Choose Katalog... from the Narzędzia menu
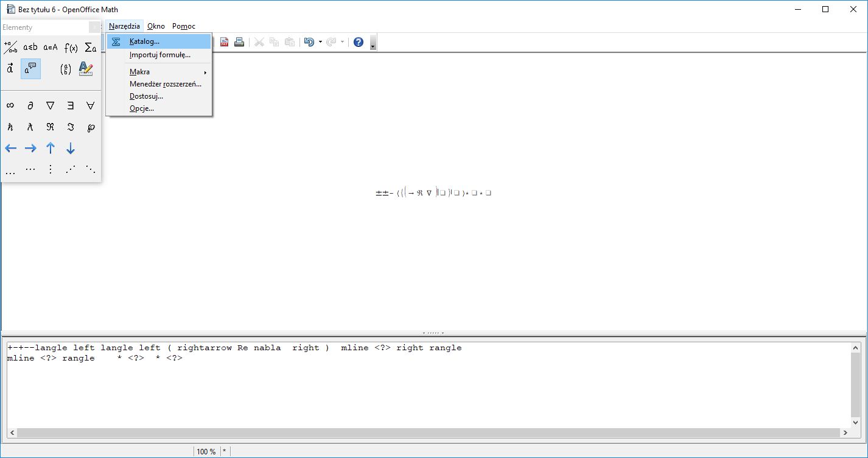The width and height of the screenshot is (868, 458). pos(159,41)
